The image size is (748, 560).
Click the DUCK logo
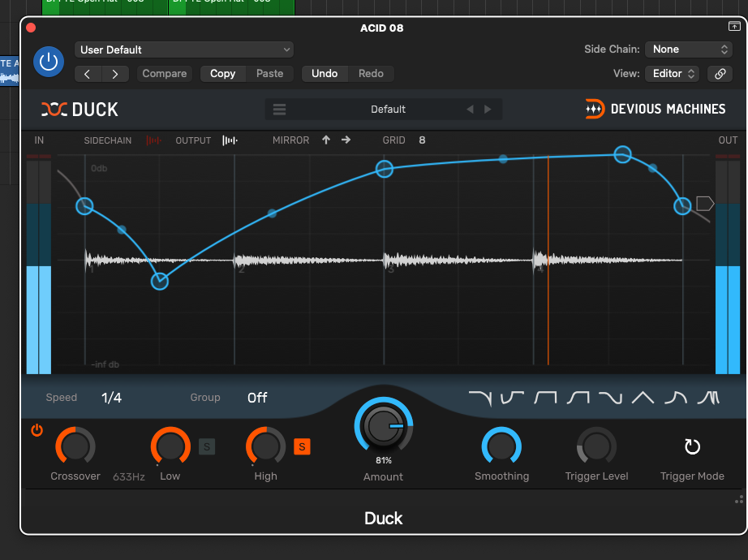(x=80, y=110)
